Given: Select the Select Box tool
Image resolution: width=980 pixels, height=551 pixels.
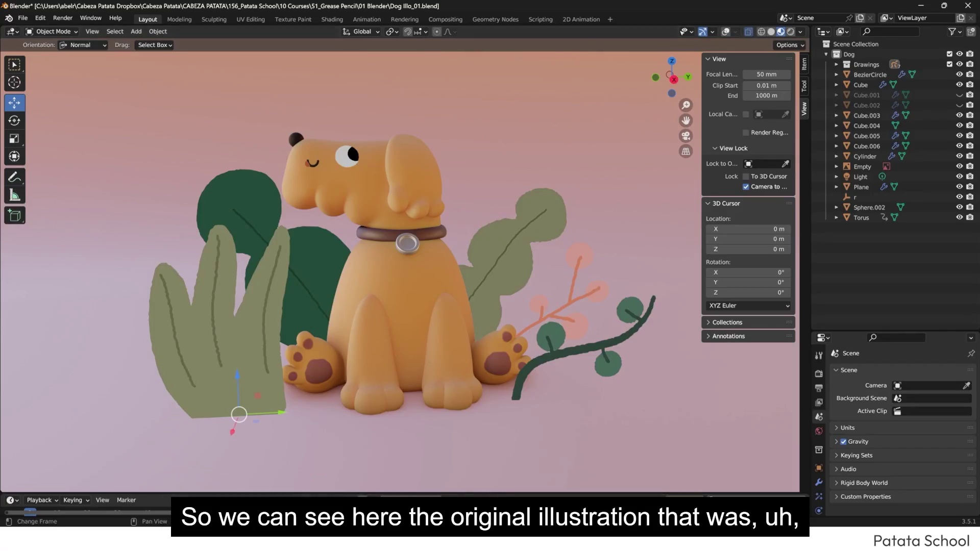Looking at the screenshot, I should pos(14,65).
